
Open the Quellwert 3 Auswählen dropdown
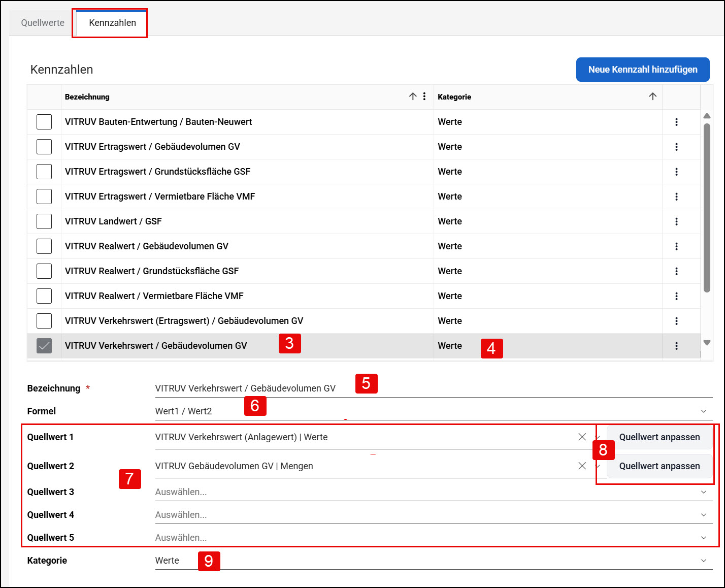click(434, 492)
